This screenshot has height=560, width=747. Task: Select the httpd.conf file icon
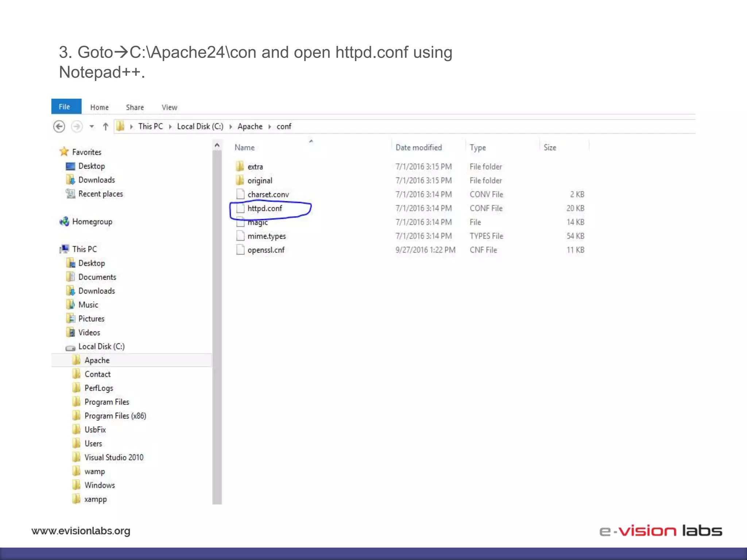[x=240, y=208]
